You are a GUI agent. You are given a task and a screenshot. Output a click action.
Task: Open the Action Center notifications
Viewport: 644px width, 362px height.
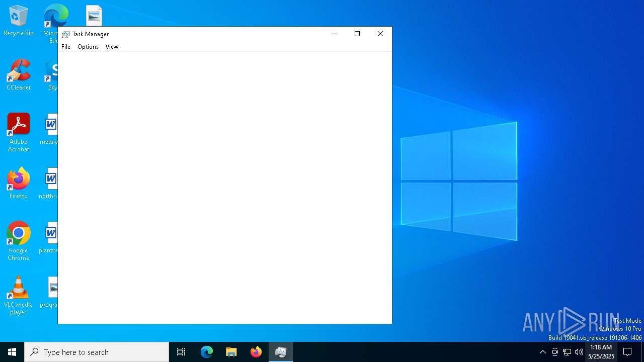pos(628,352)
